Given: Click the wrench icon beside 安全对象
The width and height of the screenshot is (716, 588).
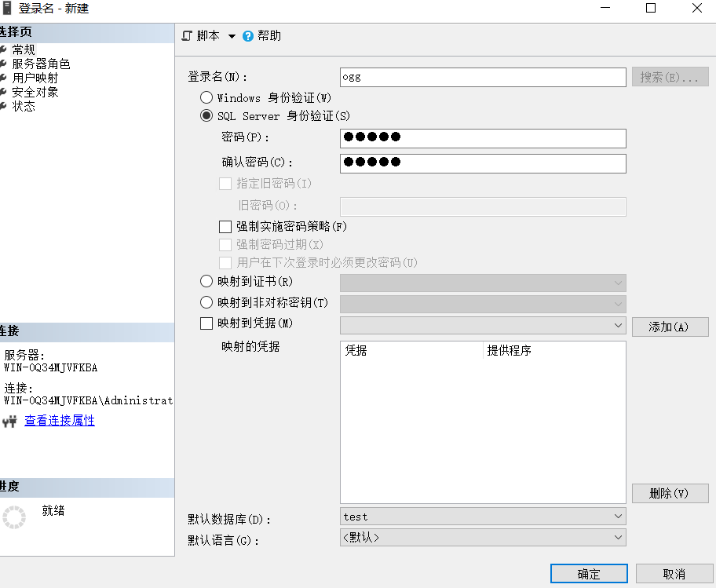Looking at the screenshot, I should pos(2,92).
